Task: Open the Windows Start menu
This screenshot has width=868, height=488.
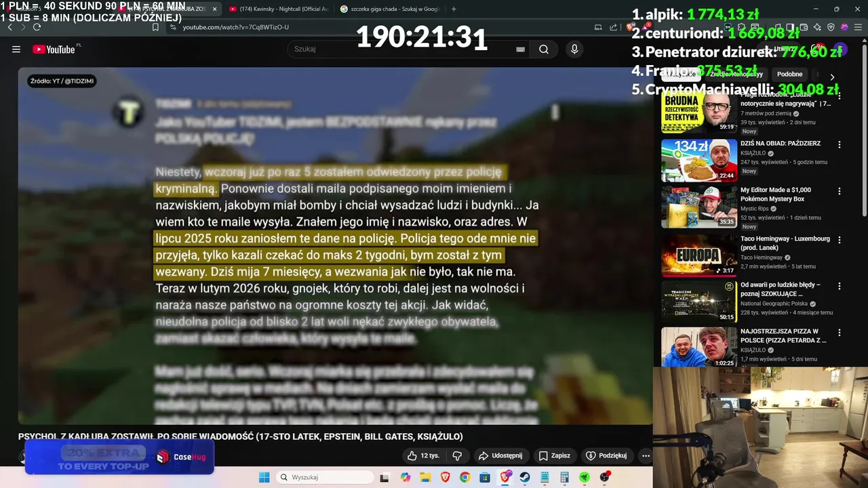Action: click(x=264, y=477)
